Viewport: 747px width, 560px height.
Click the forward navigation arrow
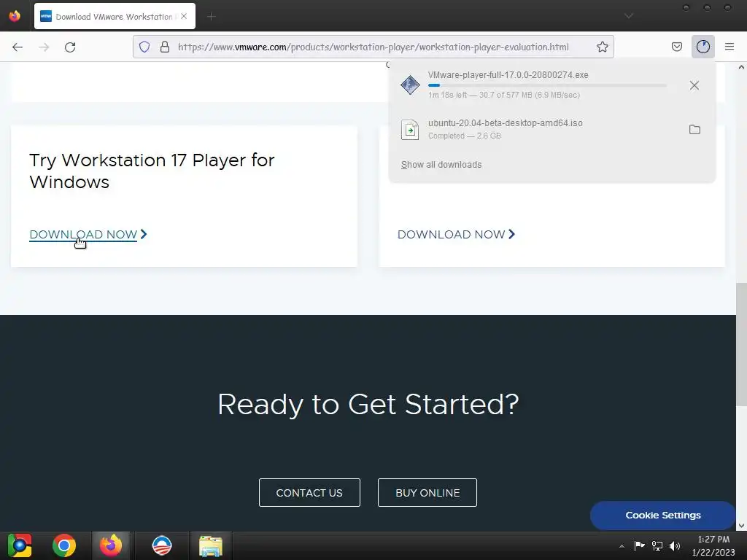point(44,47)
